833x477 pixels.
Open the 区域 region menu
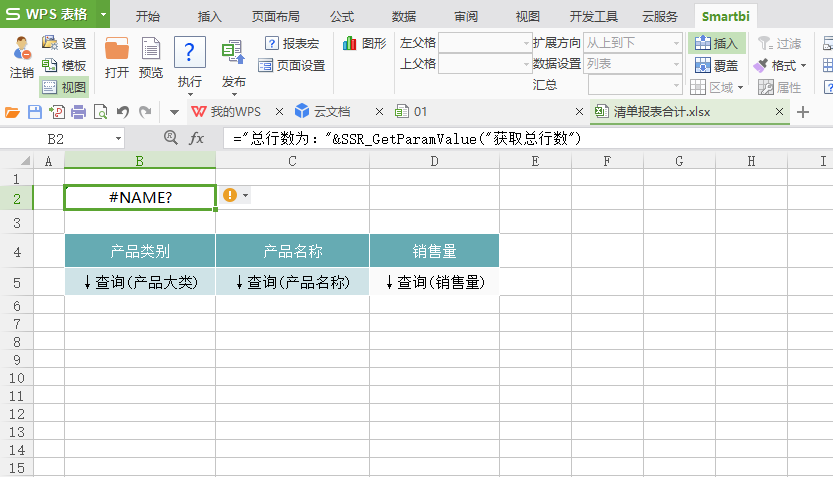pyautogui.click(x=717, y=87)
